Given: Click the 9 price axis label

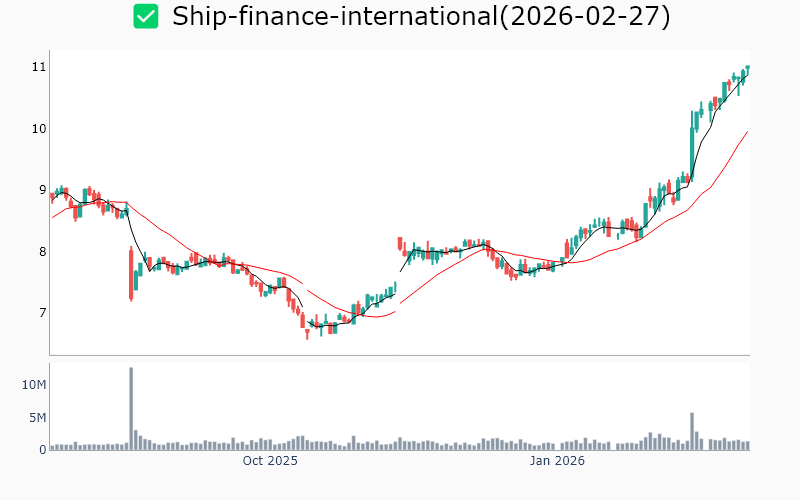Looking at the screenshot, I should point(41,190).
